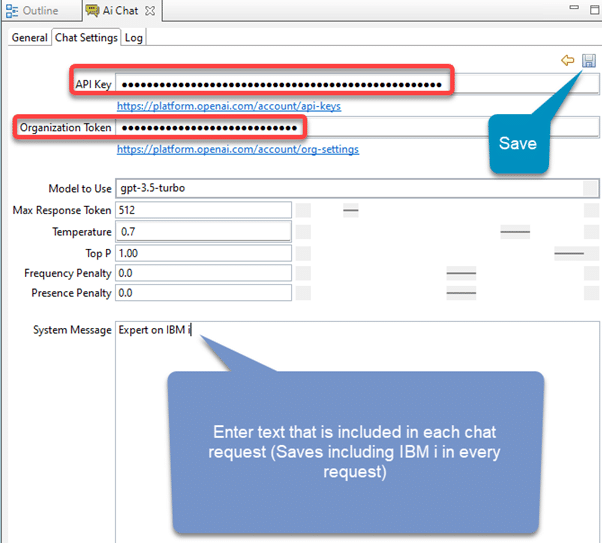This screenshot has width=602, height=543.
Task: Switch to the Outline tab
Action: [x=39, y=11]
